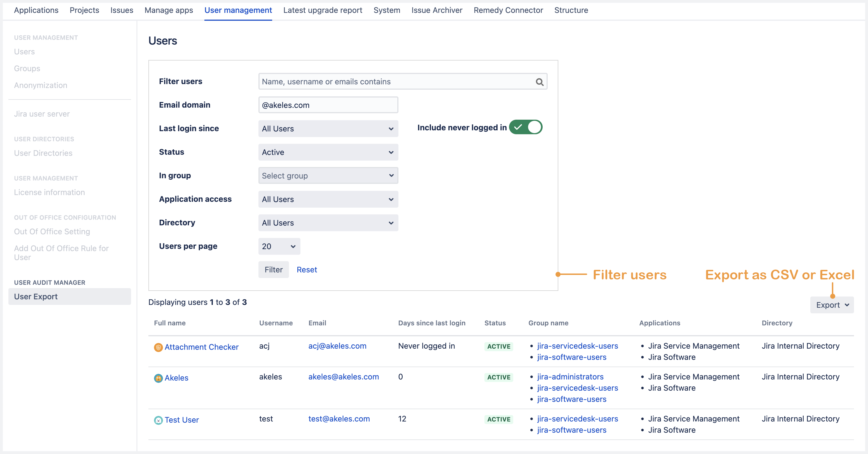
Task: Open the Select group dropdown
Action: [x=328, y=175]
